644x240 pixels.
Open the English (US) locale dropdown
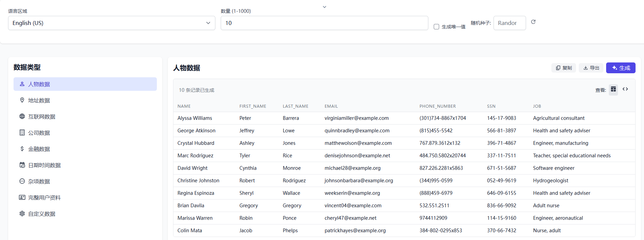click(112, 23)
